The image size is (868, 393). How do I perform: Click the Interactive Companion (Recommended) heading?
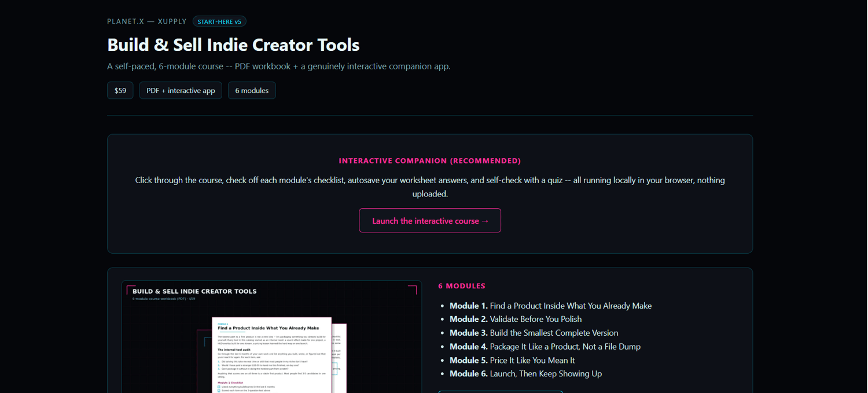click(430, 161)
